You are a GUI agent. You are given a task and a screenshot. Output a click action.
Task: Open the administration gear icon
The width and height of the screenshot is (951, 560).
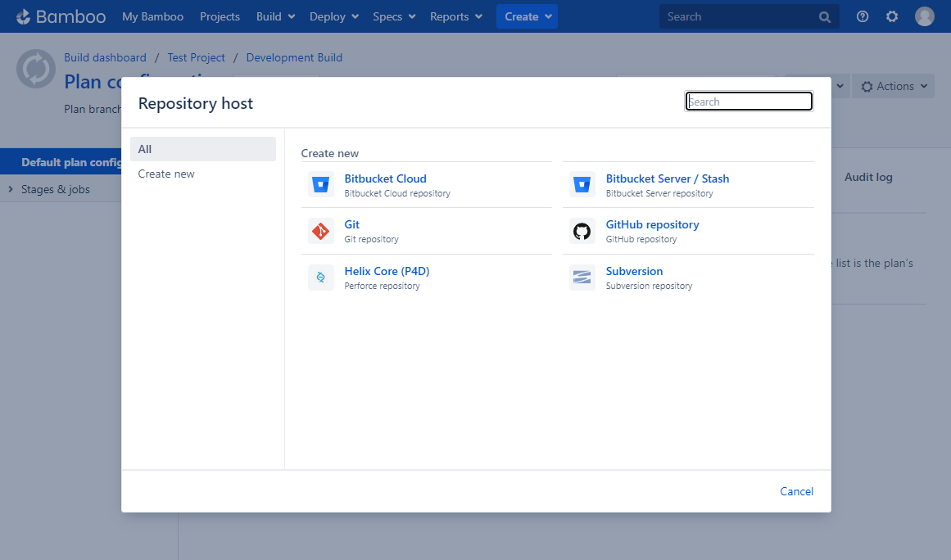coord(892,16)
